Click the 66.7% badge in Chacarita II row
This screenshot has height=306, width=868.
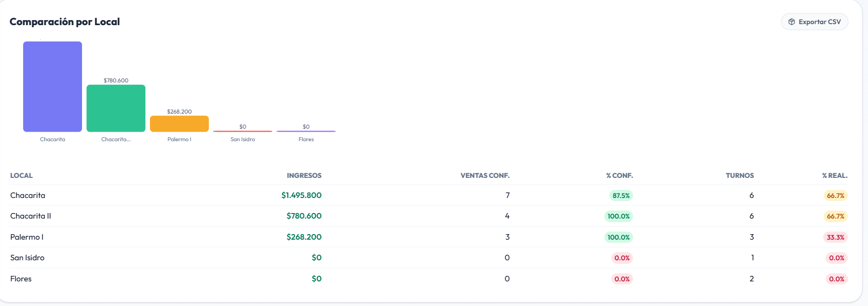(x=835, y=217)
